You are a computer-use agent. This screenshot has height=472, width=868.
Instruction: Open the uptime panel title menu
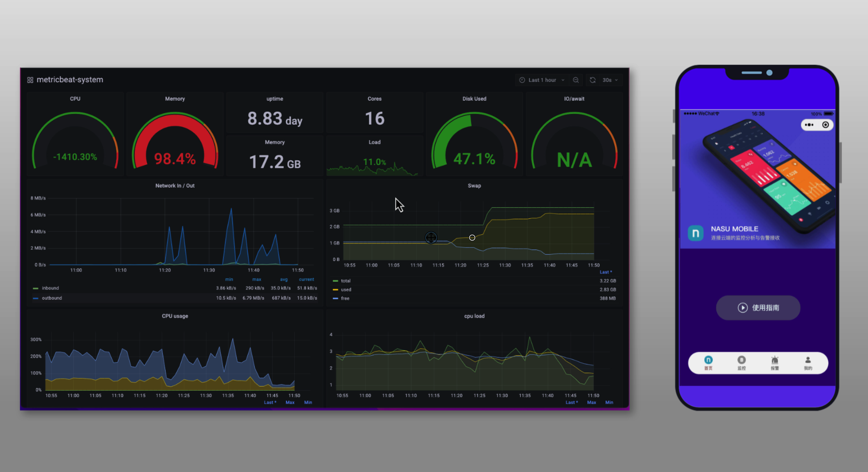click(275, 99)
